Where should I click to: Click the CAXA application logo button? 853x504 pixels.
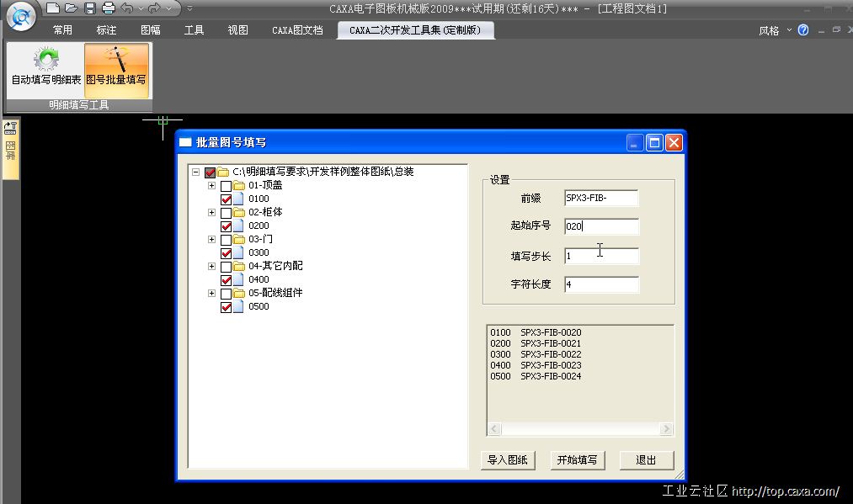(x=21, y=16)
